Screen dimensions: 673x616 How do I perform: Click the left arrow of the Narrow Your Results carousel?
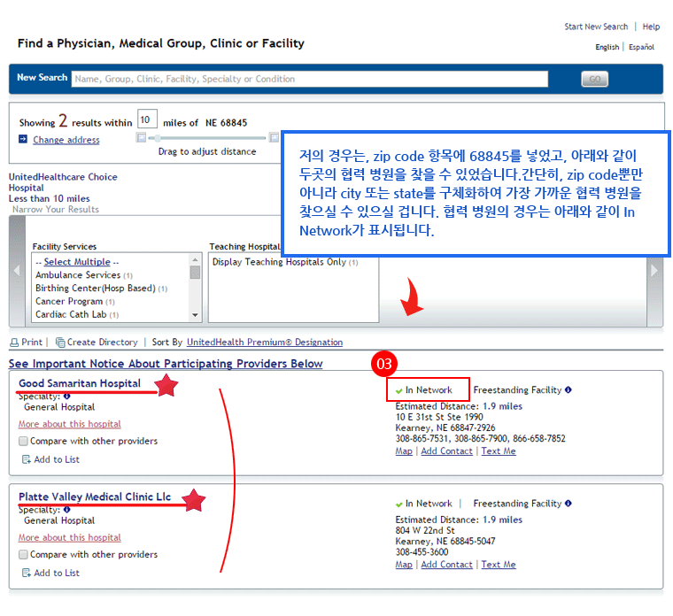pyautogui.click(x=17, y=271)
